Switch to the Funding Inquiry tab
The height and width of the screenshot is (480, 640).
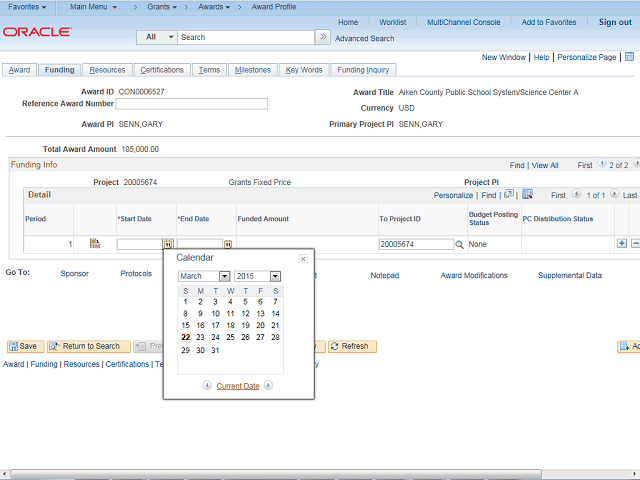363,70
